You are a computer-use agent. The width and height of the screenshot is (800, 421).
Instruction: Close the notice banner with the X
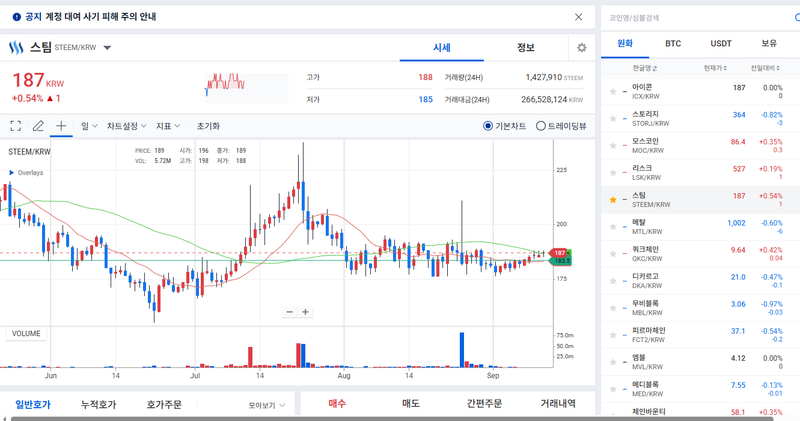click(578, 17)
